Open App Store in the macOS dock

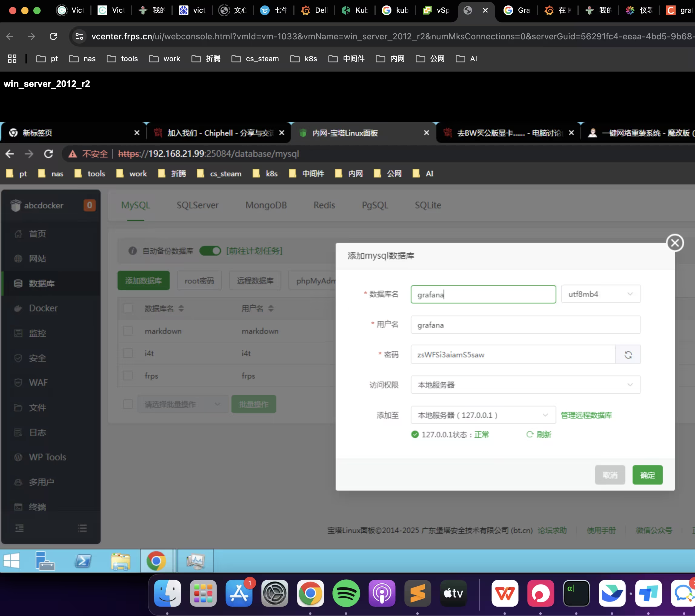coord(239,593)
